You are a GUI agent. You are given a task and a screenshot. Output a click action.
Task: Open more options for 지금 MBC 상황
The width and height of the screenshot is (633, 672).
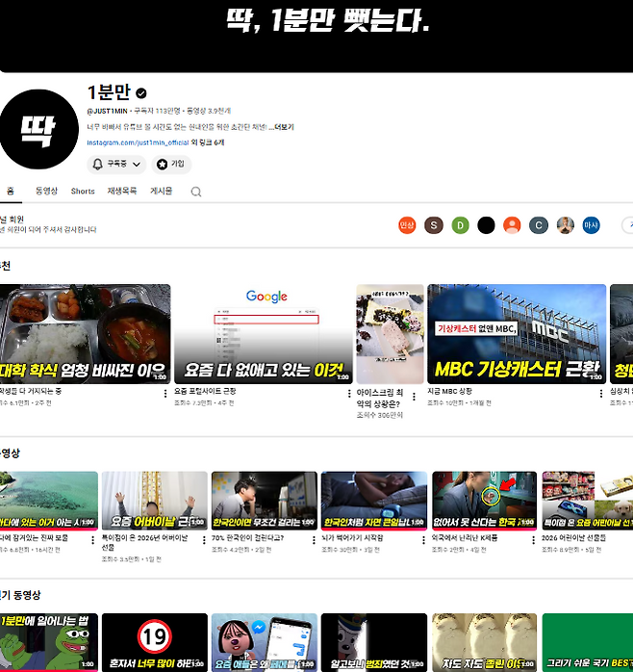click(x=601, y=394)
